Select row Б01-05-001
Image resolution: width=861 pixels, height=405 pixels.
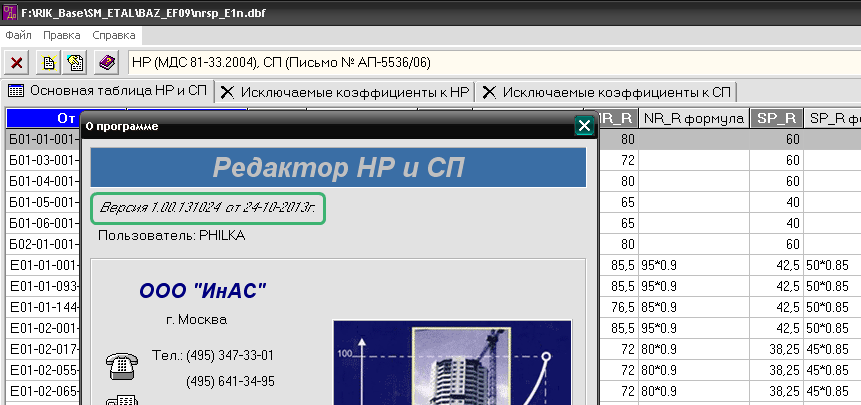click(43, 202)
